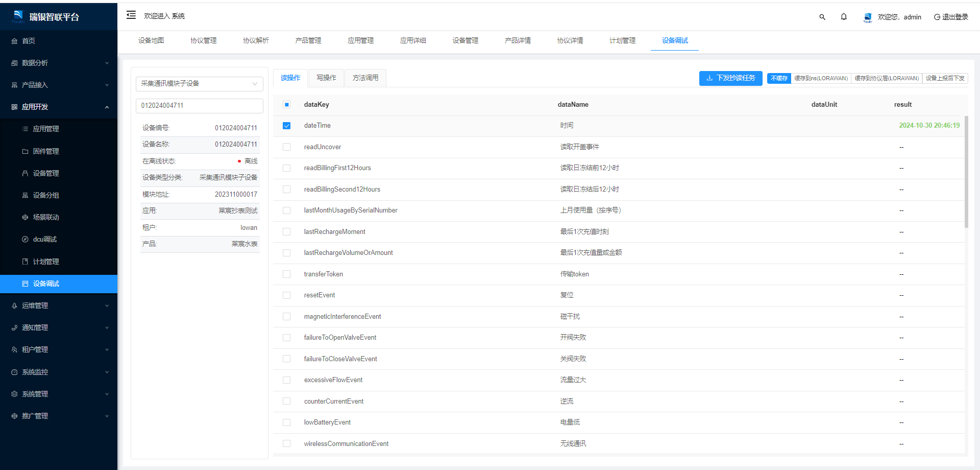The image size is (980, 470).
Task: Click the 应用开发 grid icon
Action: coord(14,107)
